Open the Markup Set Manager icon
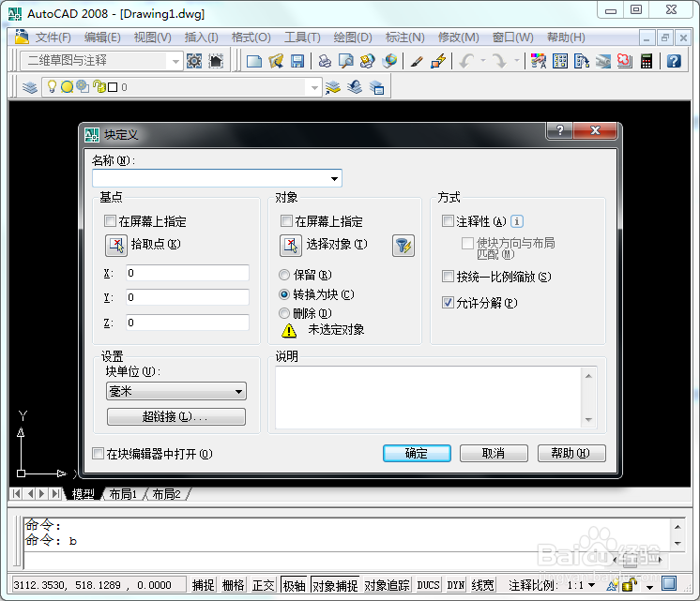This screenshot has width=700, height=601. point(625,61)
